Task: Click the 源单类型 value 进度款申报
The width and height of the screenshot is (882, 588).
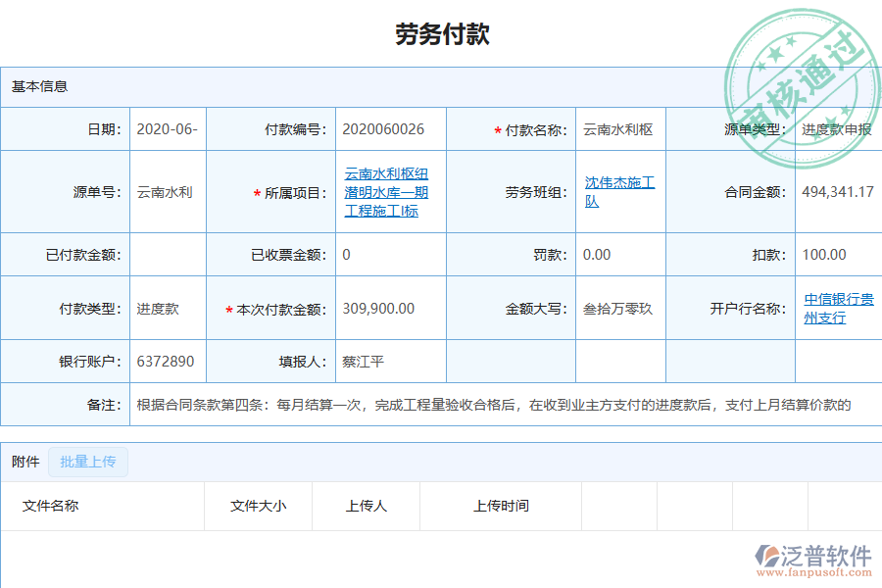Action: tap(838, 128)
